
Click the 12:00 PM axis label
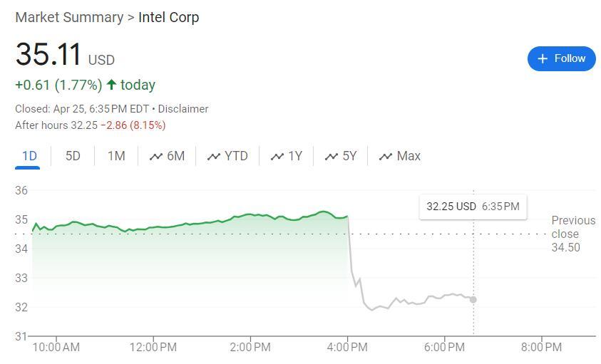click(153, 348)
